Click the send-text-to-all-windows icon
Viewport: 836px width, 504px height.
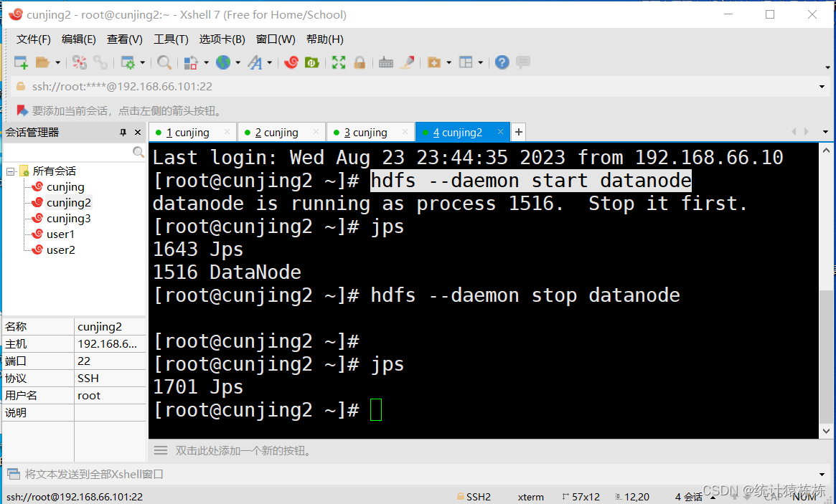[x=14, y=474]
